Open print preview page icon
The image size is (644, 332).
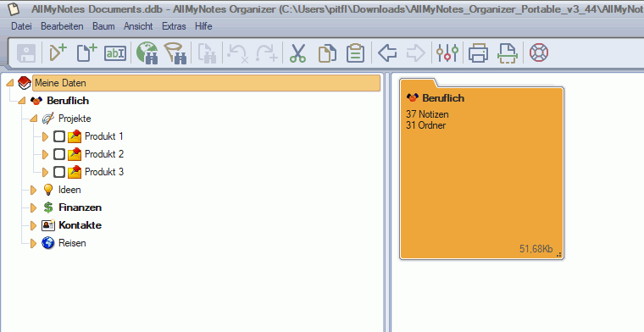[508, 53]
